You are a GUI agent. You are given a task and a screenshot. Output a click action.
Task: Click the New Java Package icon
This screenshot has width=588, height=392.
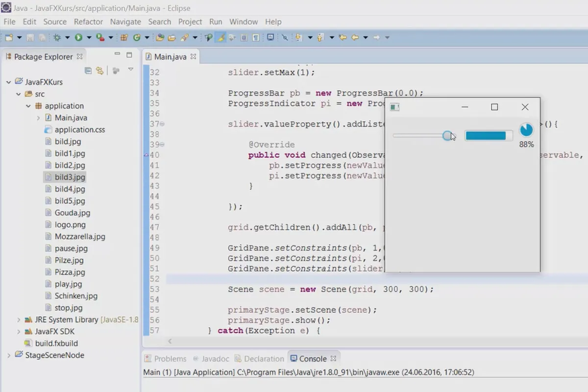(x=124, y=37)
